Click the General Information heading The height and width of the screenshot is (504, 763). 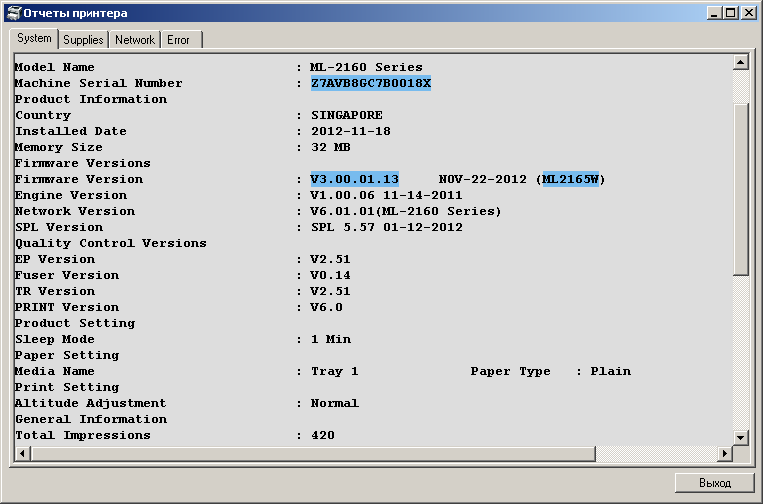(91, 419)
